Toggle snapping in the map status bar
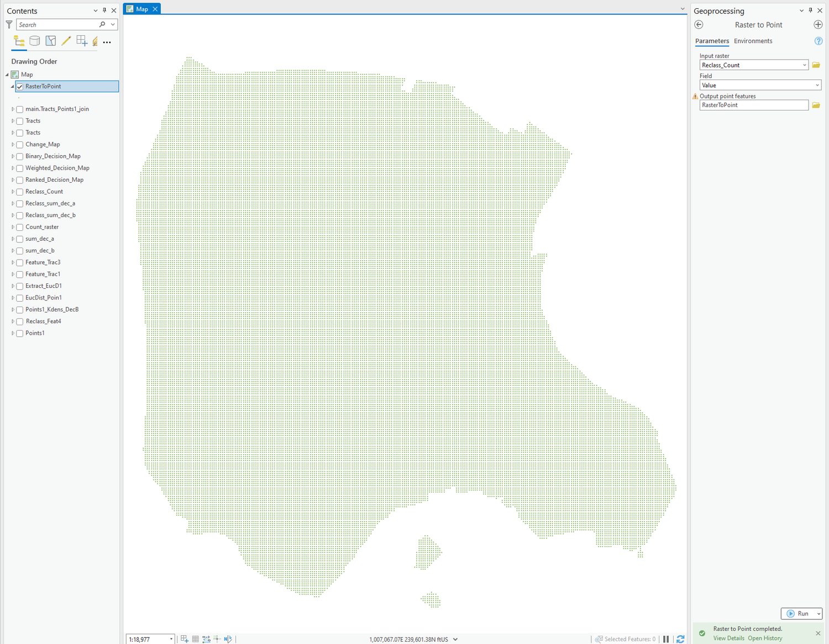The width and height of the screenshot is (829, 644). coord(217,639)
